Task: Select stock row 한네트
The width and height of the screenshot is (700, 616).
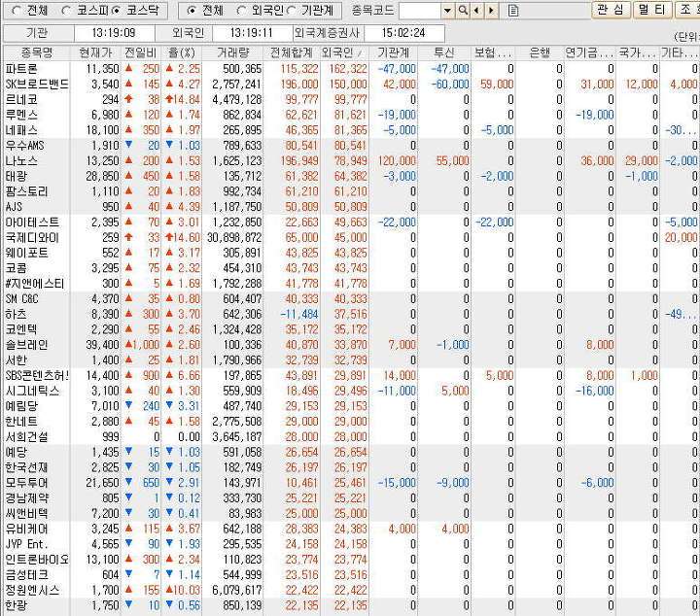Action: (350, 422)
